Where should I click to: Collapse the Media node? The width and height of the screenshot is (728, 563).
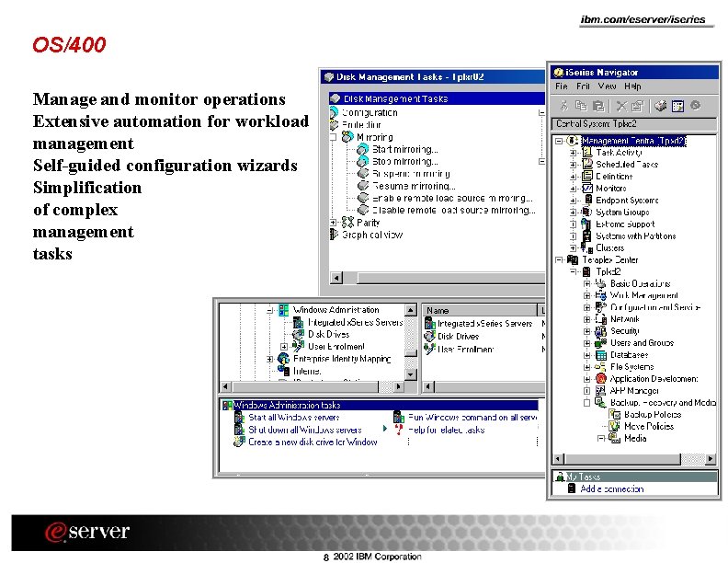point(601,438)
